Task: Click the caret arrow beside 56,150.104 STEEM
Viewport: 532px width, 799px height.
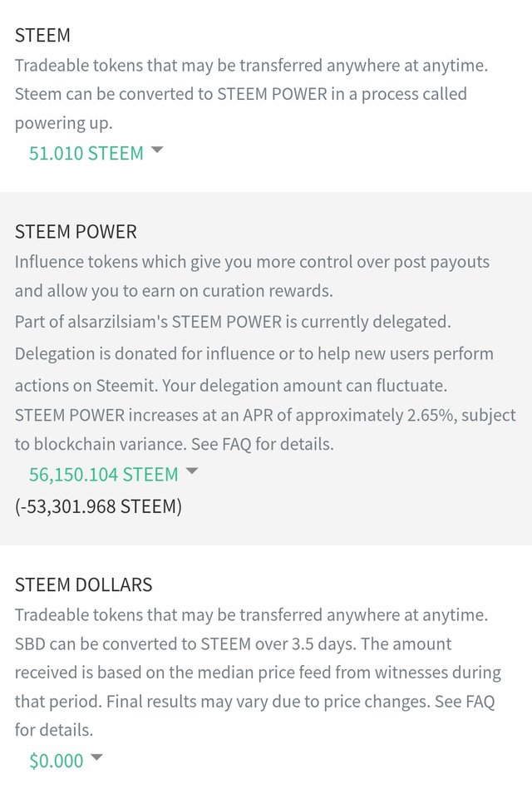Action: (192, 471)
